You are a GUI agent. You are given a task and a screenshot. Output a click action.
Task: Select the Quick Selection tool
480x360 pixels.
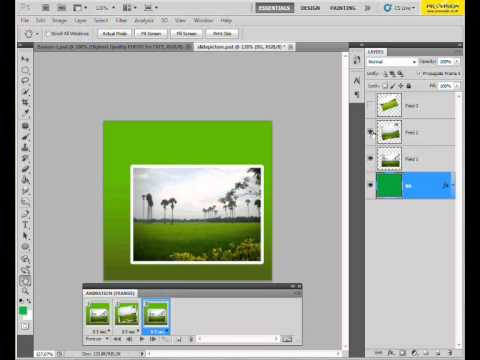tap(25, 92)
